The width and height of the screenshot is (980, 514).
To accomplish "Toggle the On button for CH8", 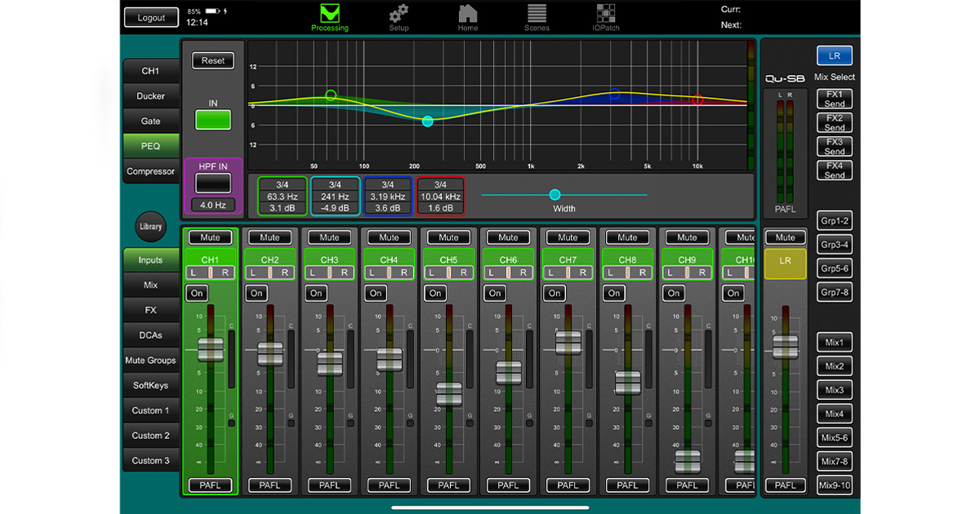I will 614,293.
